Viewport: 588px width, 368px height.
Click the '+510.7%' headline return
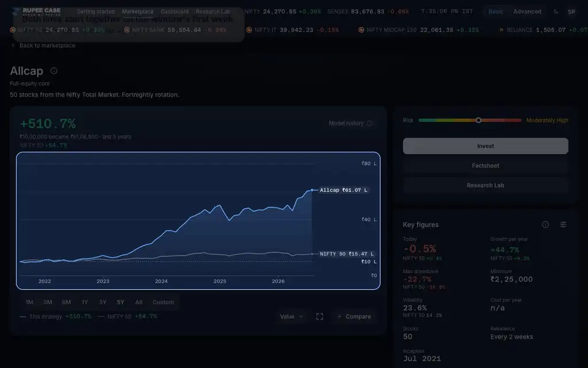pyautogui.click(x=48, y=124)
